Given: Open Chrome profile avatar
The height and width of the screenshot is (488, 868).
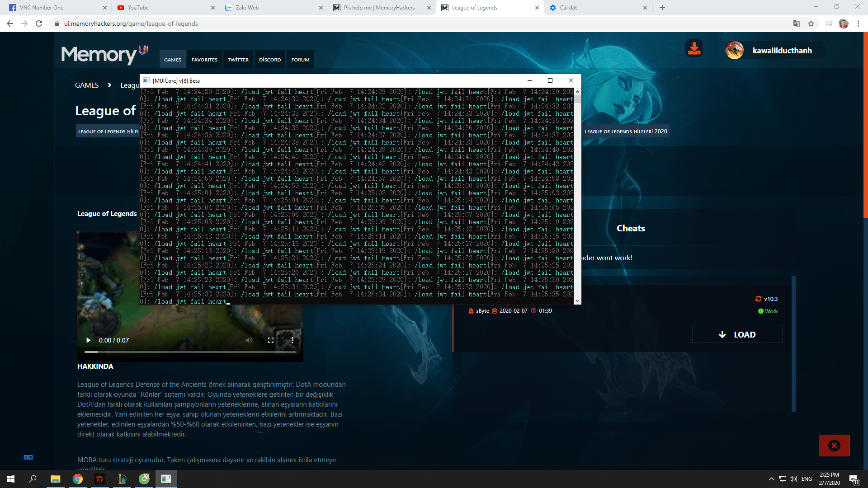Looking at the screenshot, I should (844, 23).
